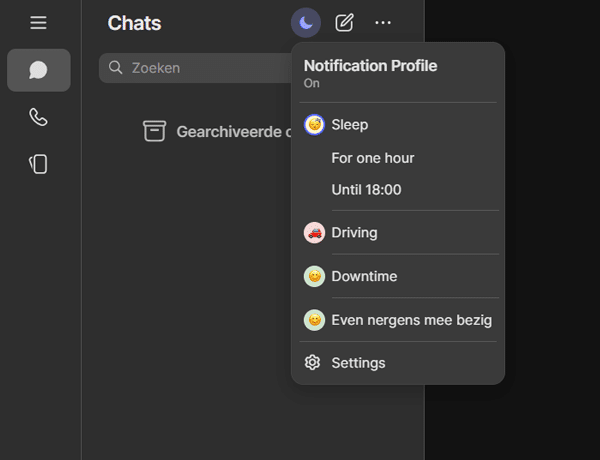
Task: Open the Chats tab in sidebar
Action: [x=38, y=70]
